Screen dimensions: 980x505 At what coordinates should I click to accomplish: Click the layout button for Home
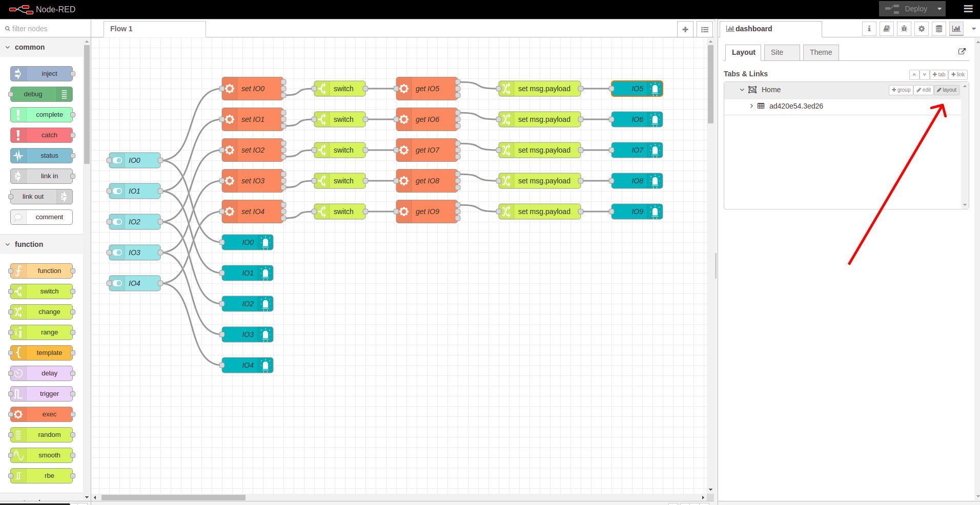946,90
